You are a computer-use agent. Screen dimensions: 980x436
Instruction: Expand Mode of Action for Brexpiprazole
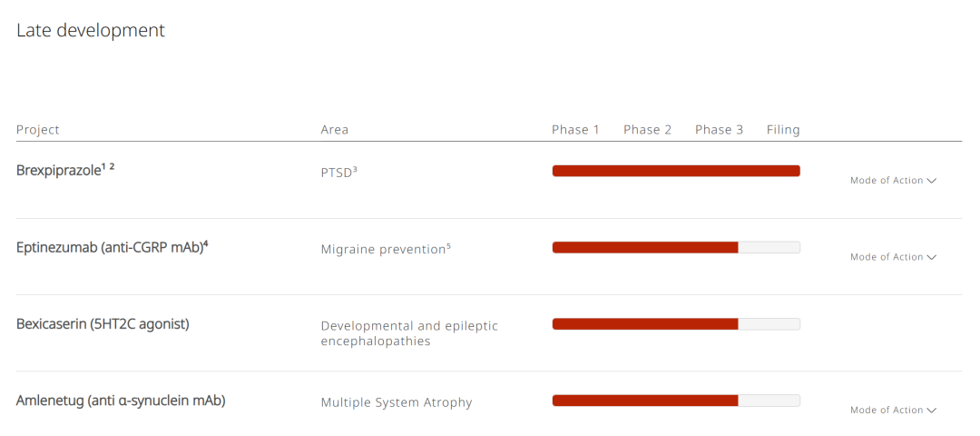point(892,181)
